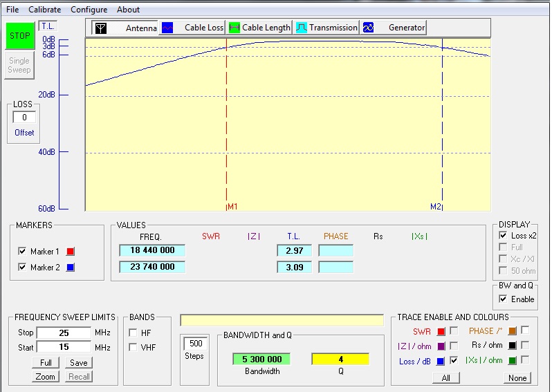Screen dimensions: 552x392
Task: Uncheck the BW and Q Enable checkbox
Action: 503,299
